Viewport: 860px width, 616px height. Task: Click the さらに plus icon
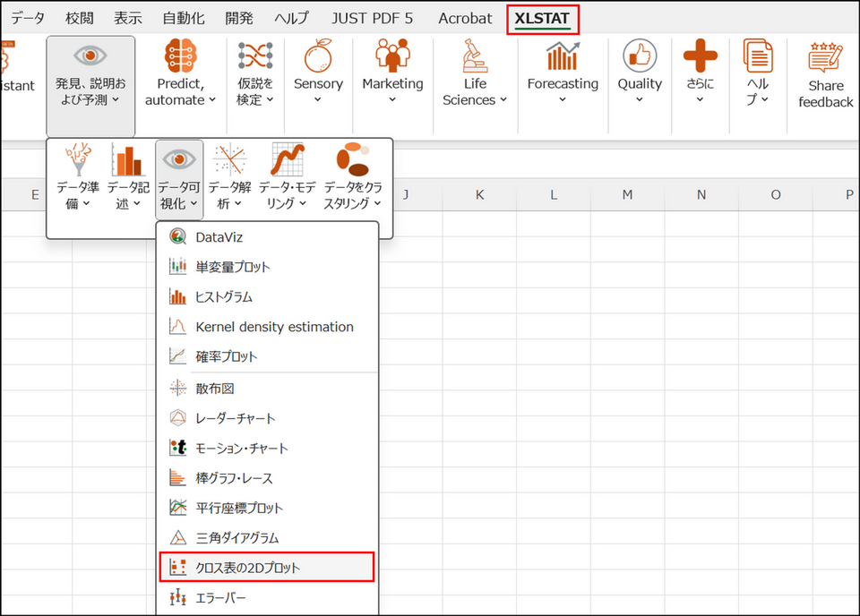[x=700, y=56]
